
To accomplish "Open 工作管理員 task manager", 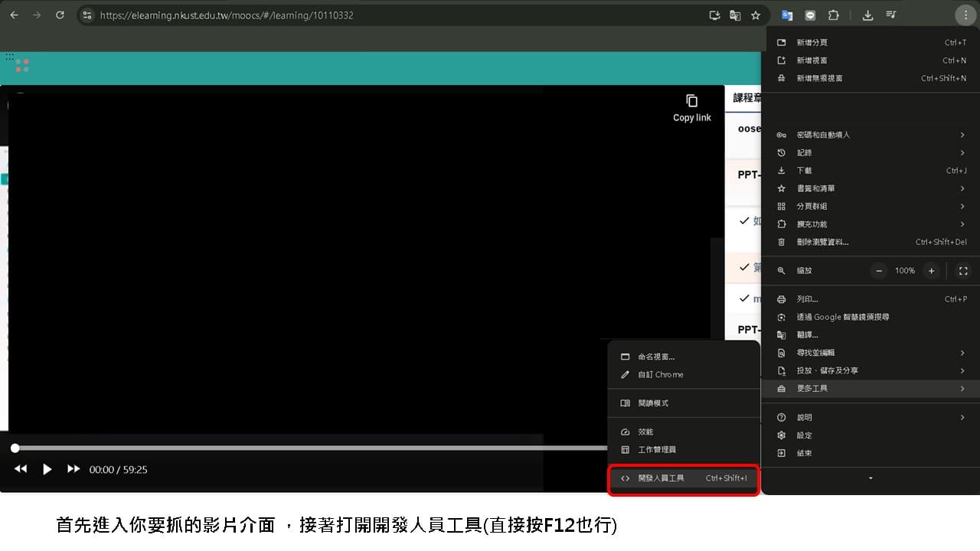I will 684,450.
